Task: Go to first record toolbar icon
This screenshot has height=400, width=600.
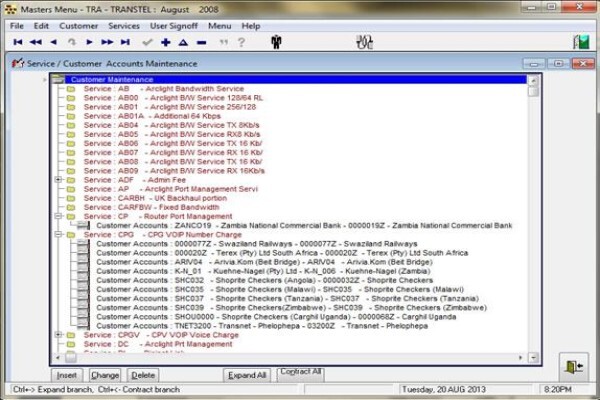Action: click(x=18, y=42)
